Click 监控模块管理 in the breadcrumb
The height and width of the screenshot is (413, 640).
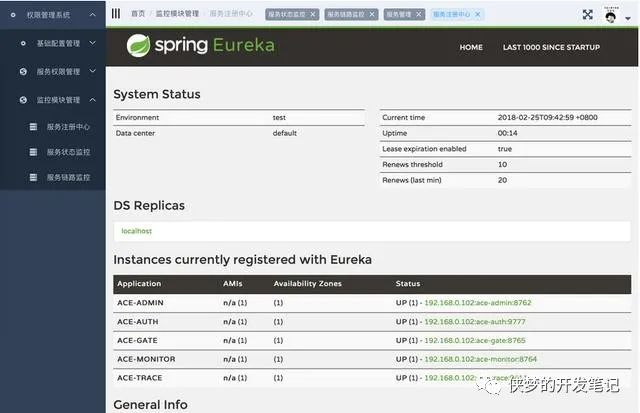pyautogui.click(x=177, y=13)
